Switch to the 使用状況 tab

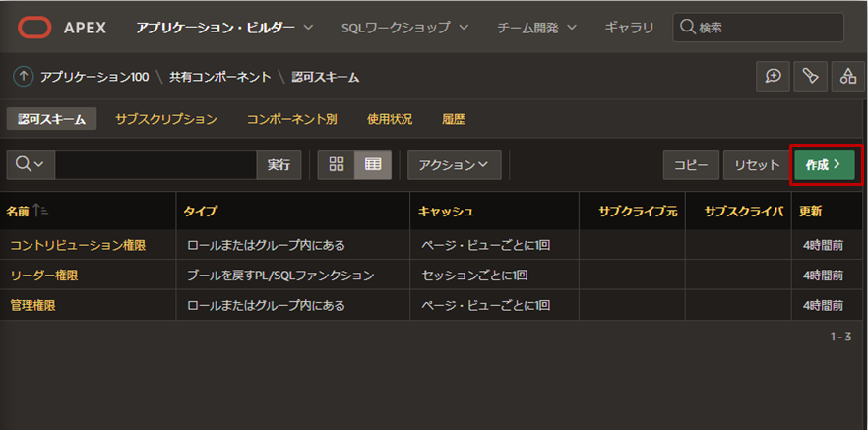coord(390,119)
